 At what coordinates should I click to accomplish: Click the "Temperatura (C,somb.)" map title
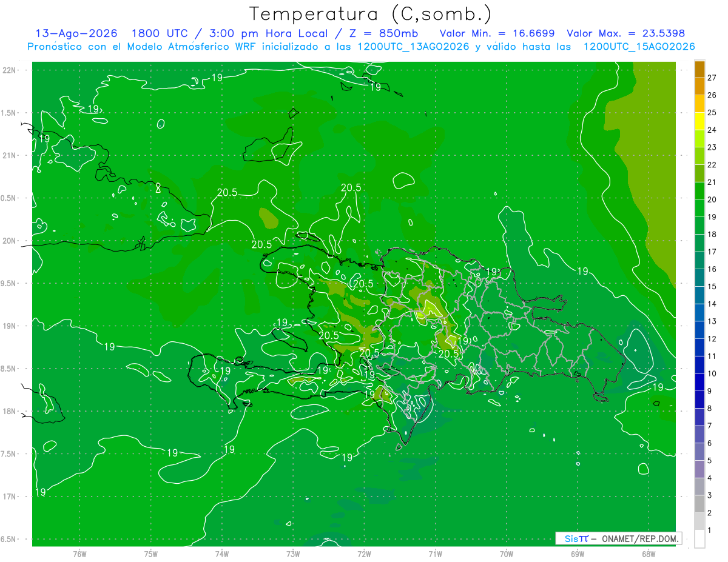(x=371, y=14)
